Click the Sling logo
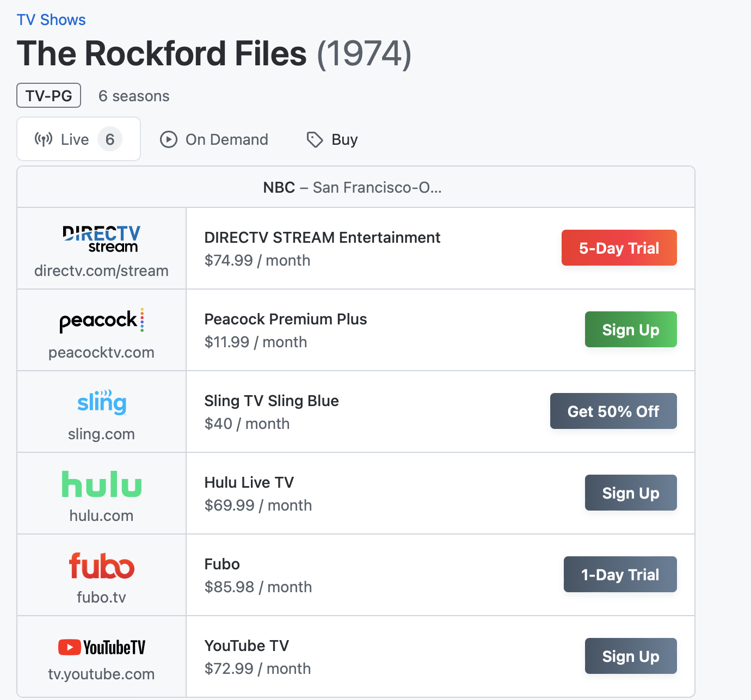The image size is (751, 700). [x=102, y=403]
